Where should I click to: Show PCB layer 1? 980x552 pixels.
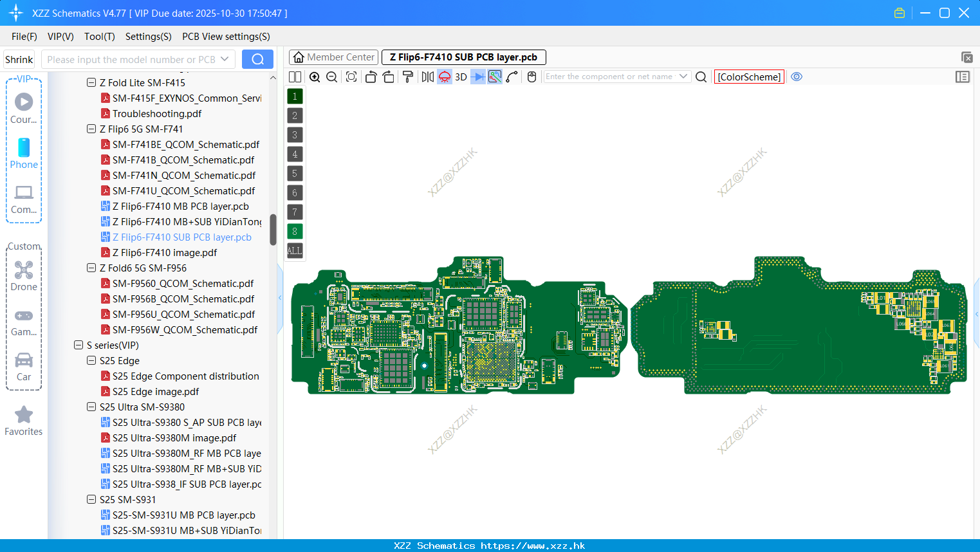[x=295, y=97]
